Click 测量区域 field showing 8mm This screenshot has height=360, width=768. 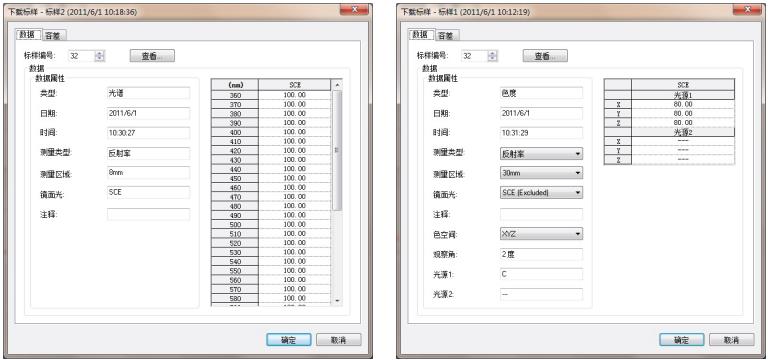point(148,172)
